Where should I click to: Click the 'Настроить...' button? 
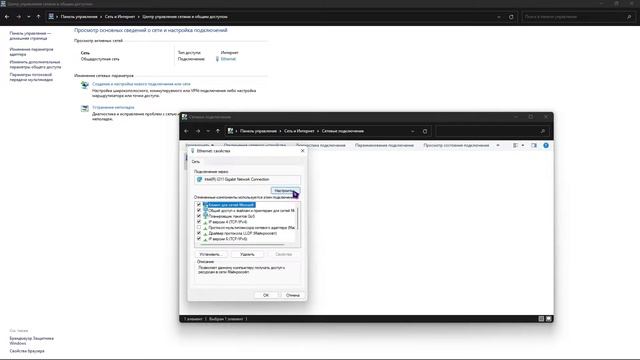click(x=285, y=191)
